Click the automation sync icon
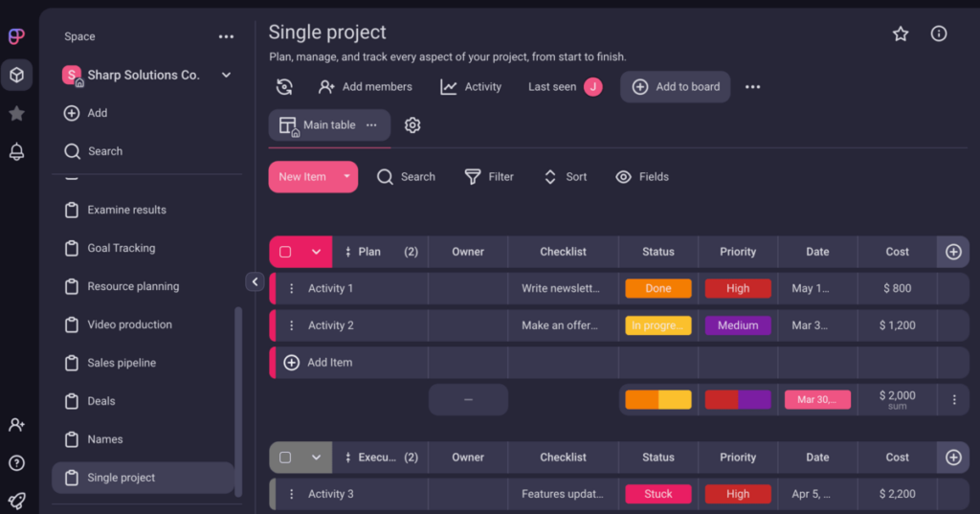 [284, 87]
